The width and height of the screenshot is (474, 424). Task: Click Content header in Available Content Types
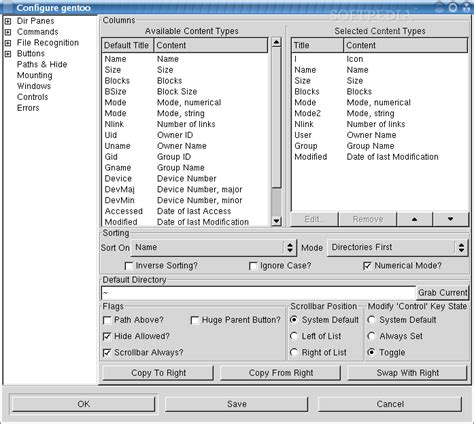[x=211, y=45]
